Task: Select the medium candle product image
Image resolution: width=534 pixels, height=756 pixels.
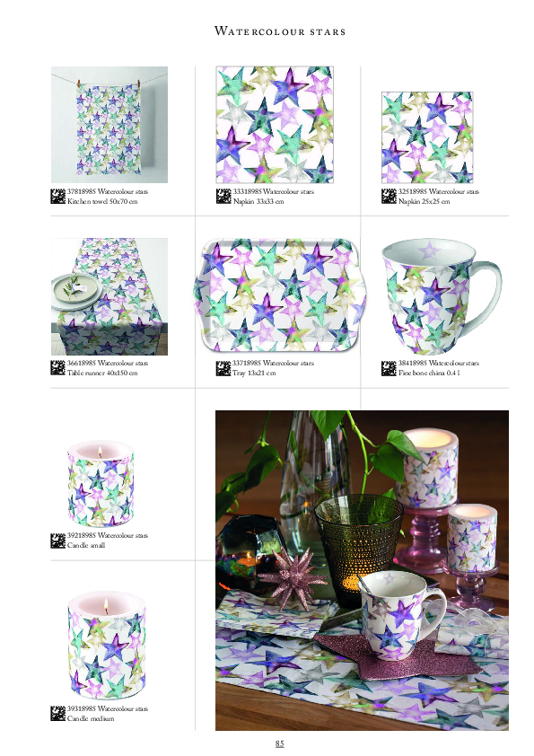Action: point(107,646)
